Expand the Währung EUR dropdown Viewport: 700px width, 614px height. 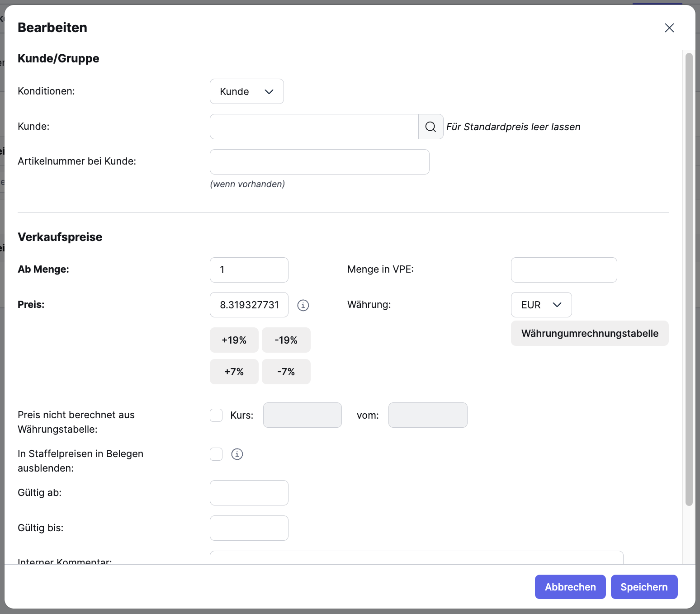point(541,305)
